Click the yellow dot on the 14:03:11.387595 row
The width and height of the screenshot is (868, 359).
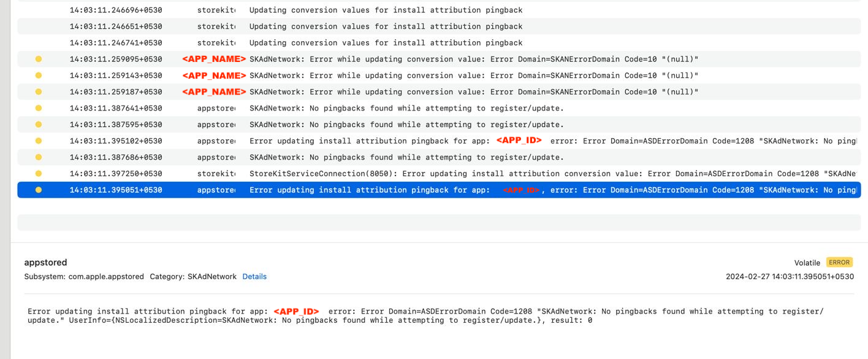(x=38, y=125)
